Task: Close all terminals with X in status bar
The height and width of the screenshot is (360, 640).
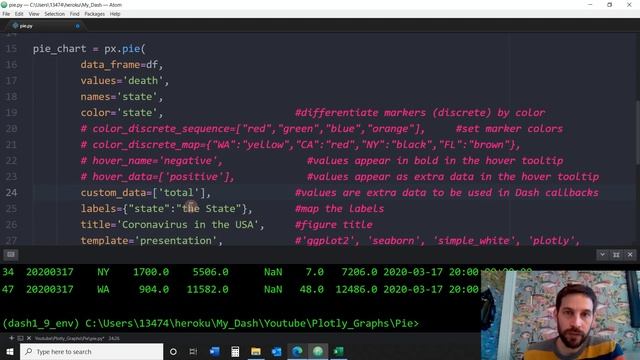Action: 29,338
